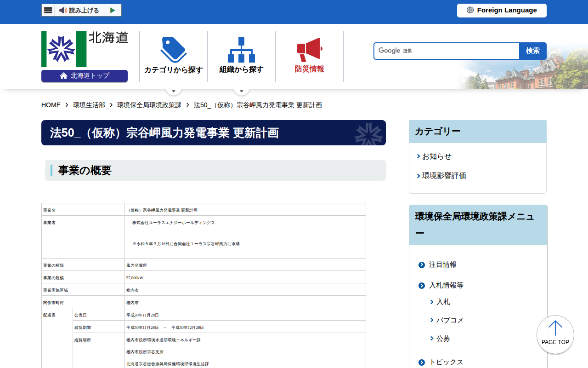Open 防災情報 megaphone icon
This screenshot has width=588, height=368.
coord(309,50)
